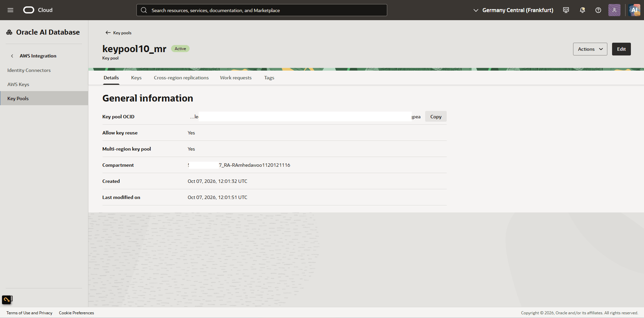
Task: Open the Cross-region replications tab
Action: tap(181, 78)
